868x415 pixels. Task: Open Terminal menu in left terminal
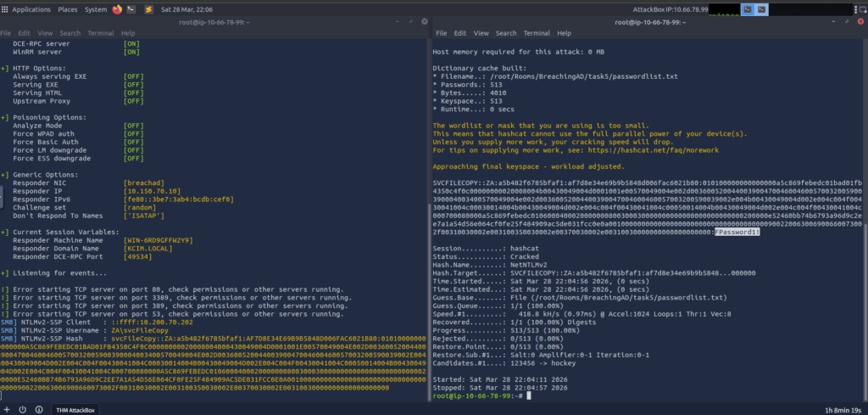pyautogui.click(x=101, y=33)
